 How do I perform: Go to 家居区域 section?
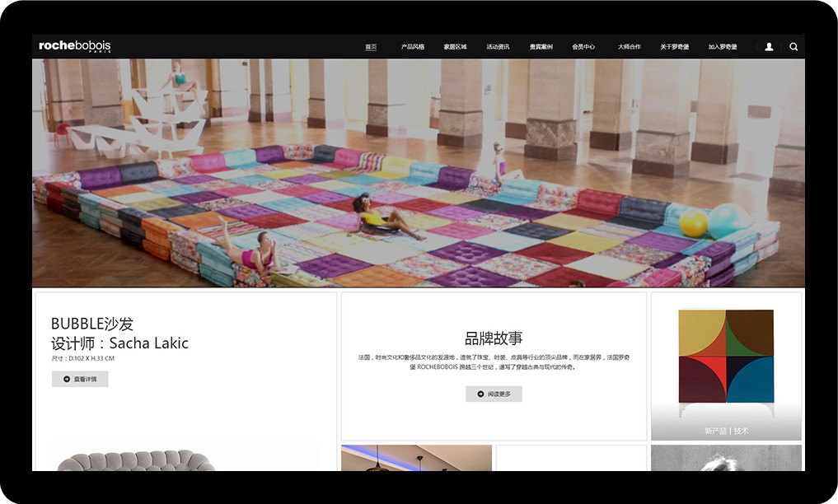tap(455, 47)
